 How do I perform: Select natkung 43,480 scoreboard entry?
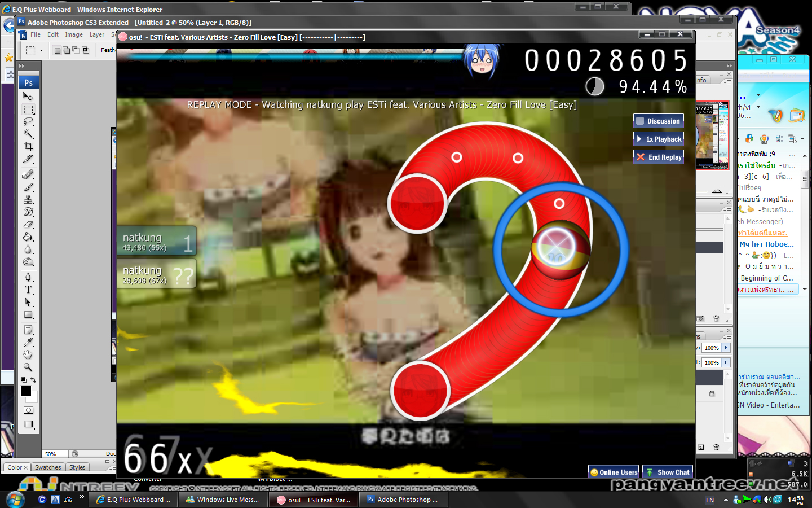pyautogui.click(x=157, y=241)
